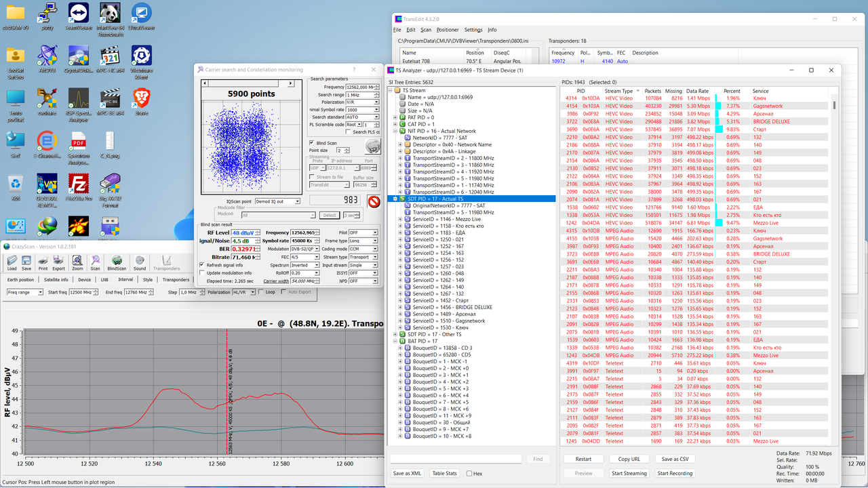Enable Update modulation info checkbox
The image size is (868, 488).
coord(202,273)
